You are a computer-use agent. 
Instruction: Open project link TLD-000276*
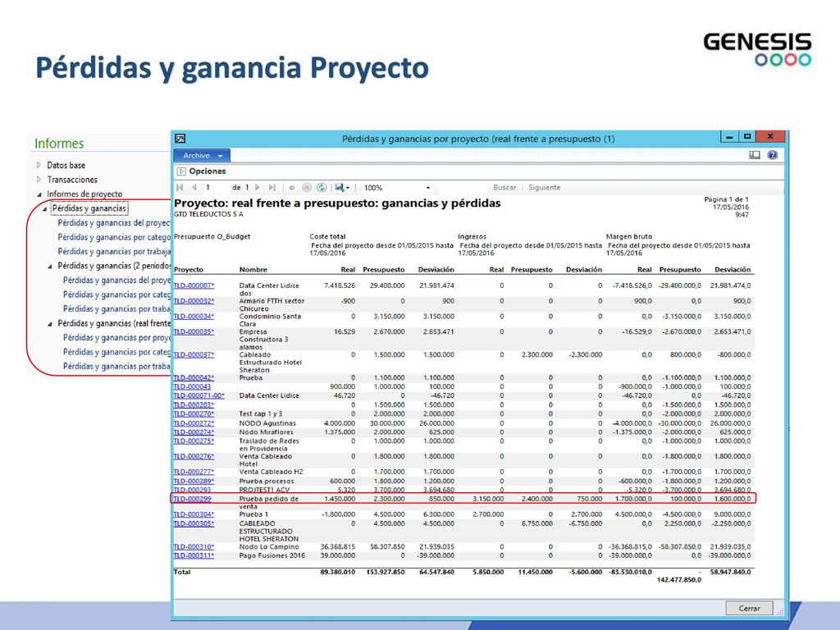coord(194,456)
